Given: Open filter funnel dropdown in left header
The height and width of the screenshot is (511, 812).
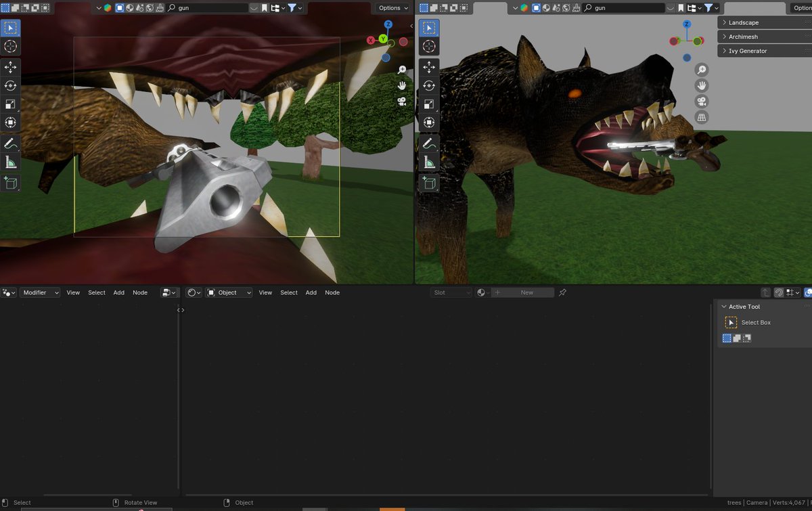Looking at the screenshot, I should point(295,8).
